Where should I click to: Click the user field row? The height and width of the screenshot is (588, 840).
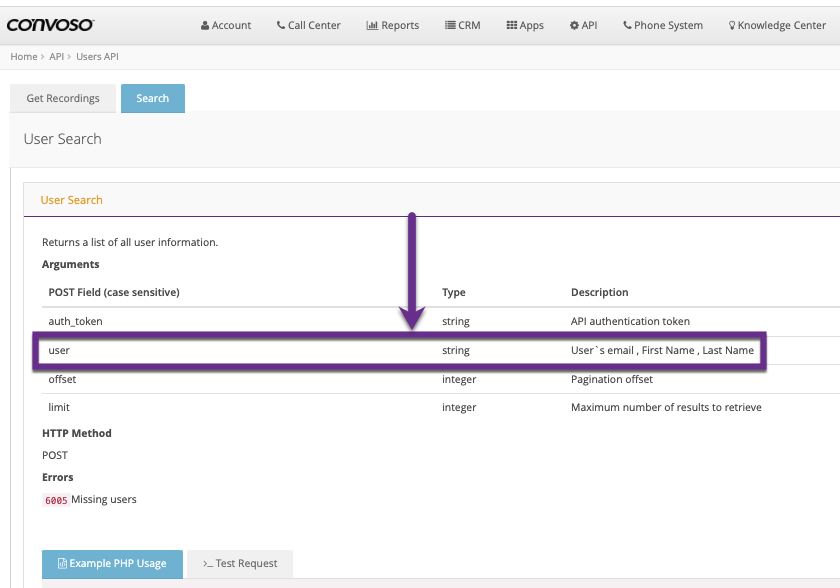tap(400, 351)
